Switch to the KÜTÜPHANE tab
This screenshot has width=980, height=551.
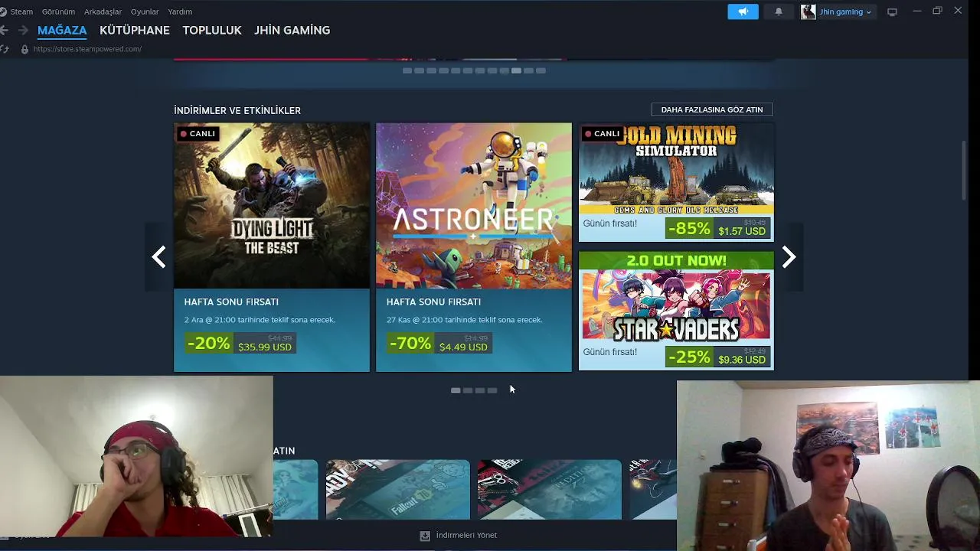(135, 31)
